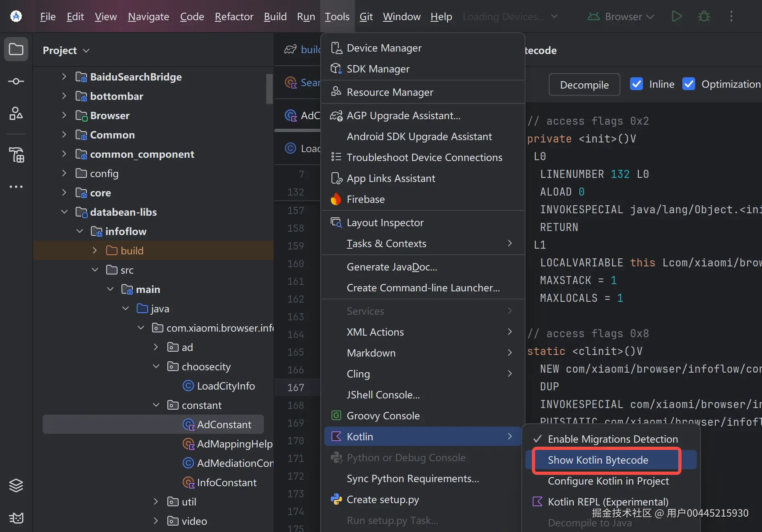Collapse the infoflow module
Image resolution: width=762 pixels, height=532 pixels.
click(80, 231)
